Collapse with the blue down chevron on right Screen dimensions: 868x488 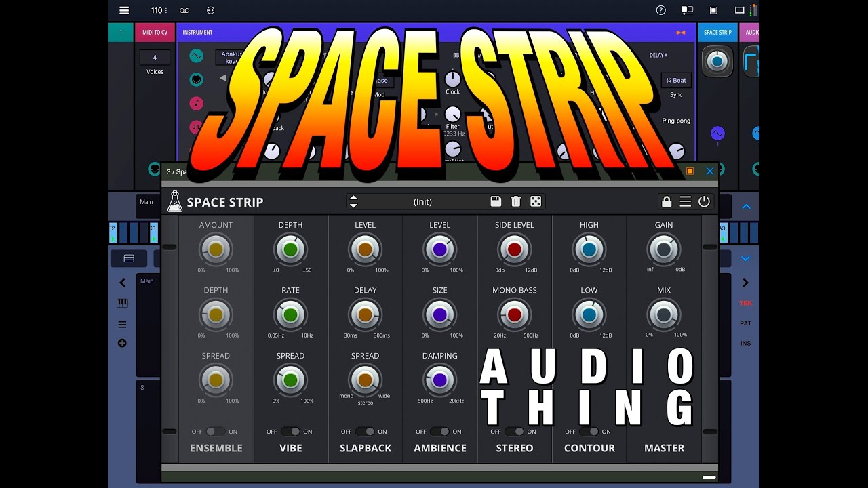coord(746,258)
